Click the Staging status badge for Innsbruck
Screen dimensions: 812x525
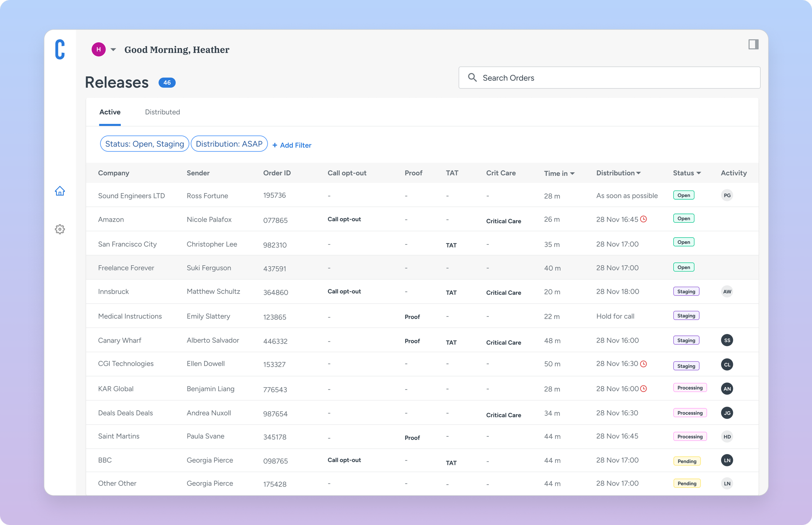point(686,292)
